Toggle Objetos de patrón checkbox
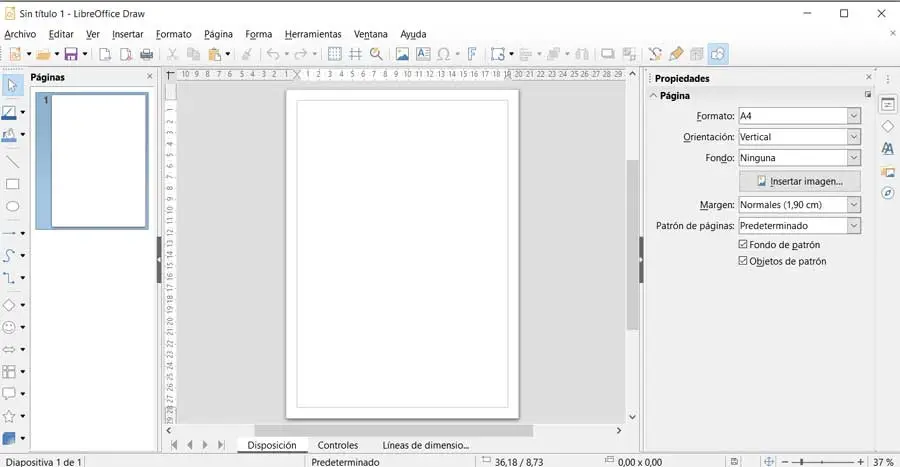 (x=743, y=261)
